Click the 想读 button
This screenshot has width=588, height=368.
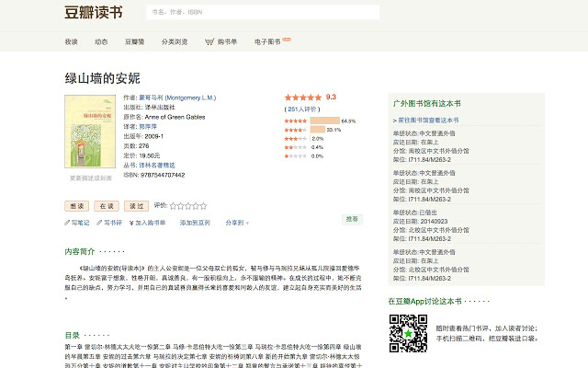tap(77, 206)
